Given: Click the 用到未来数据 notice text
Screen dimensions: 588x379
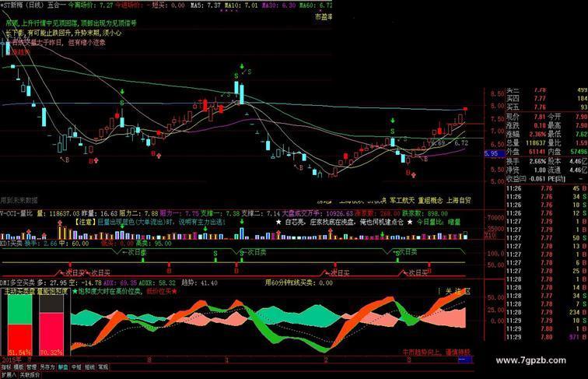Looking at the screenshot, I should tap(19, 200).
